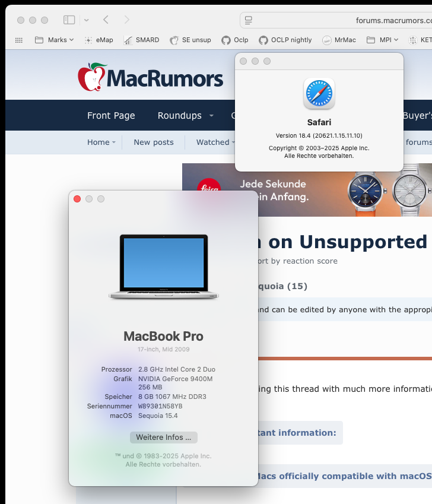Open the SMARD bookmark
The width and height of the screenshot is (432, 504).
(142, 40)
